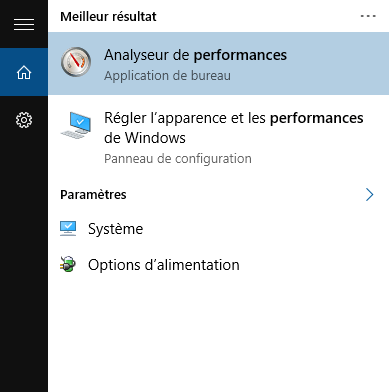Image resolution: width=389 pixels, height=392 pixels.
Task: Open the Système settings result
Action: click(x=218, y=229)
